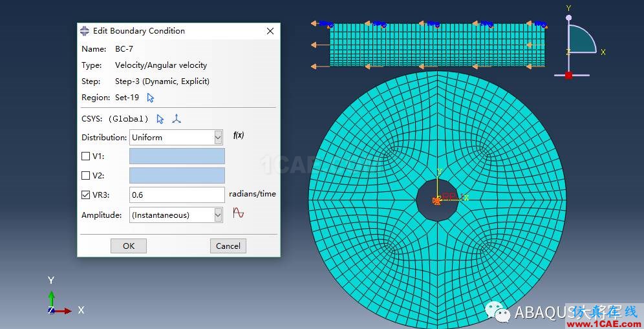Image resolution: width=644 pixels, height=329 pixels.
Task: Click the V2 value input field
Action: (x=177, y=175)
